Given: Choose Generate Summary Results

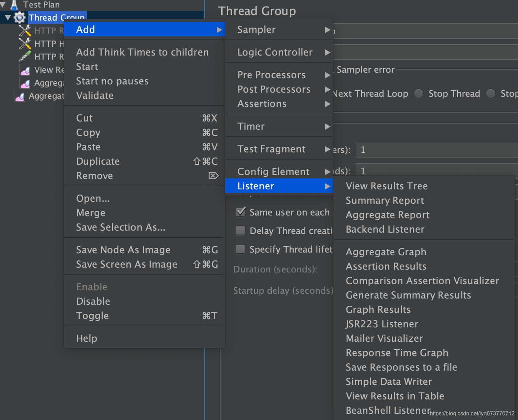Looking at the screenshot, I should pyautogui.click(x=424, y=295).
